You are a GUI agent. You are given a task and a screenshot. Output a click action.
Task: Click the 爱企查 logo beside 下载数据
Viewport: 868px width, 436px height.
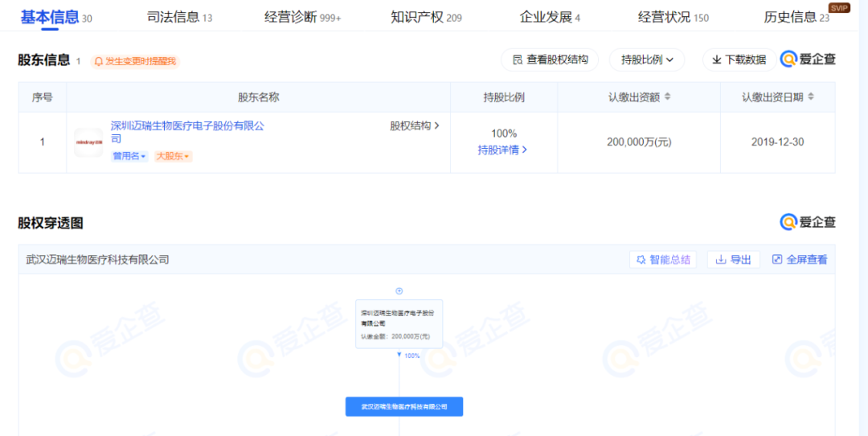[x=808, y=60]
